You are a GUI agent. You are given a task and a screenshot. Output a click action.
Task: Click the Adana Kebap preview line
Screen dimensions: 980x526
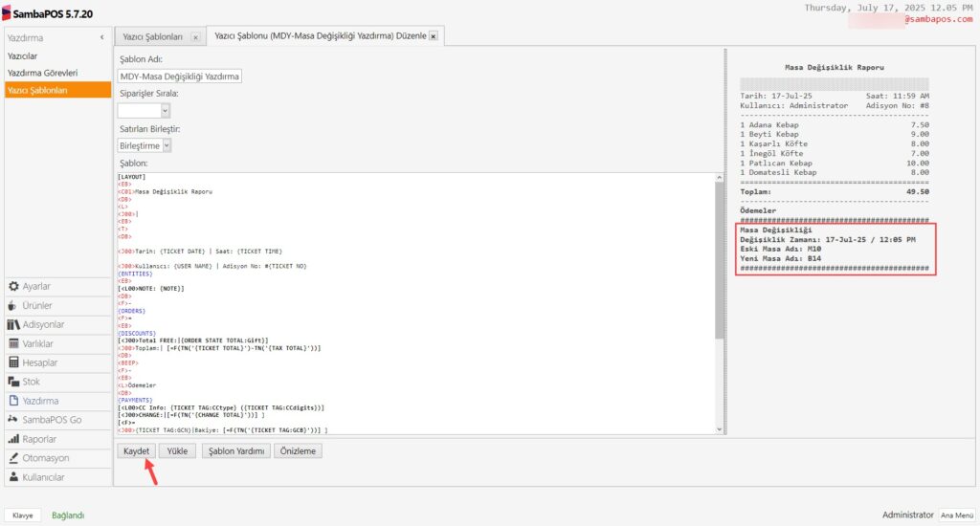tap(835, 125)
